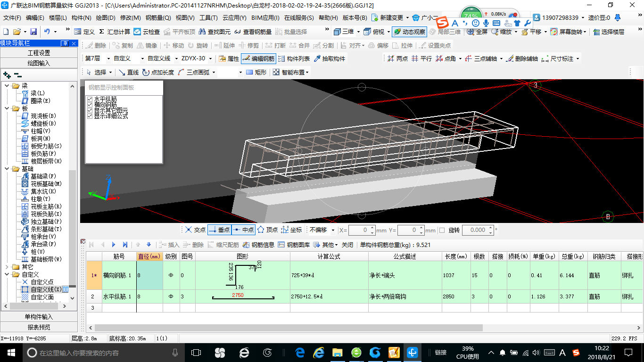Image resolution: width=644 pixels, height=362 pixels.
Task: Open 构件列表 component list
Action: [x=294, y=58]
